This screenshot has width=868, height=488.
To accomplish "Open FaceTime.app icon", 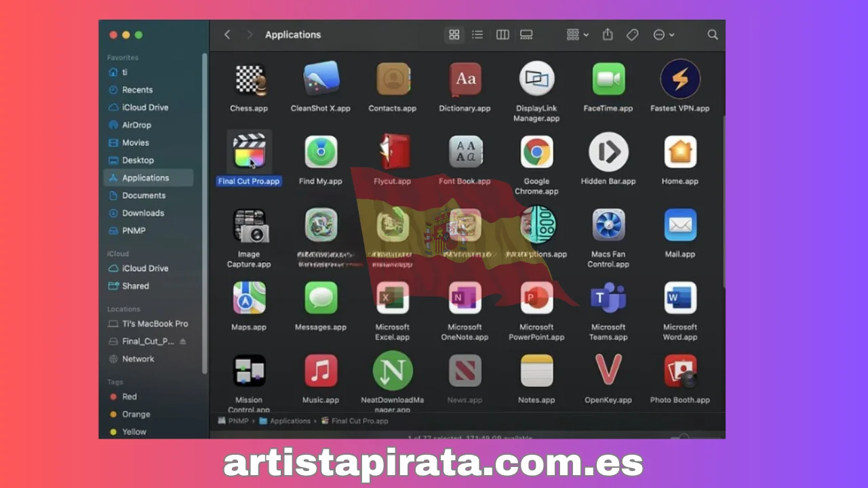I will click(x=608, y=79).
